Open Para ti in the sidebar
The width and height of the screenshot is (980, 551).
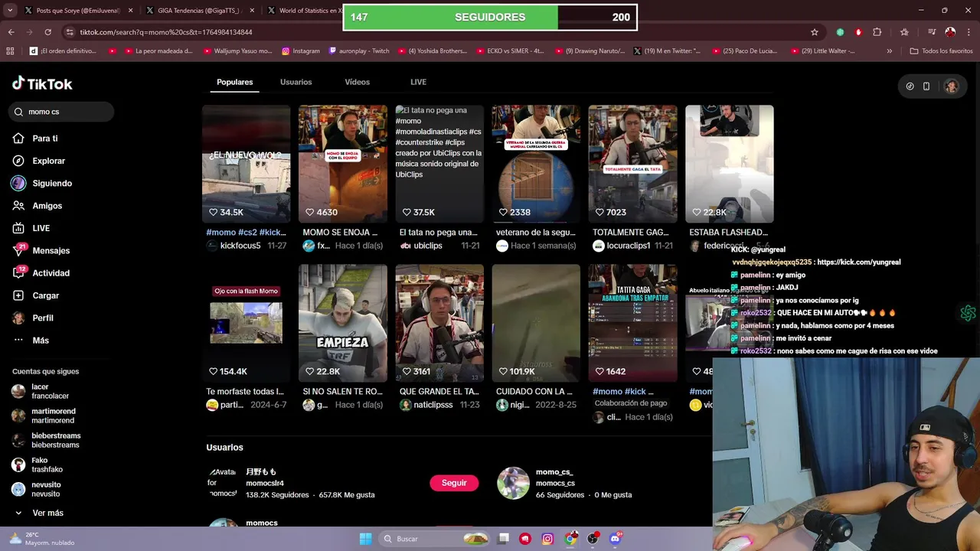tap(44, 139)
